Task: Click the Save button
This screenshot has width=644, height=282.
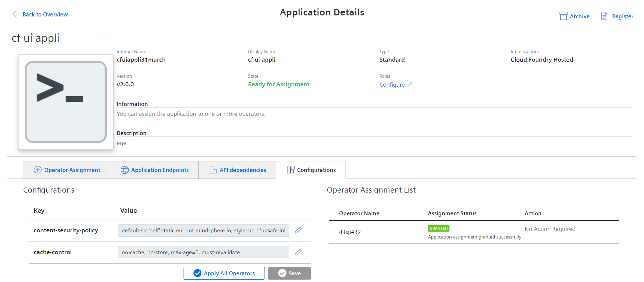Action: tap(290, 273)
